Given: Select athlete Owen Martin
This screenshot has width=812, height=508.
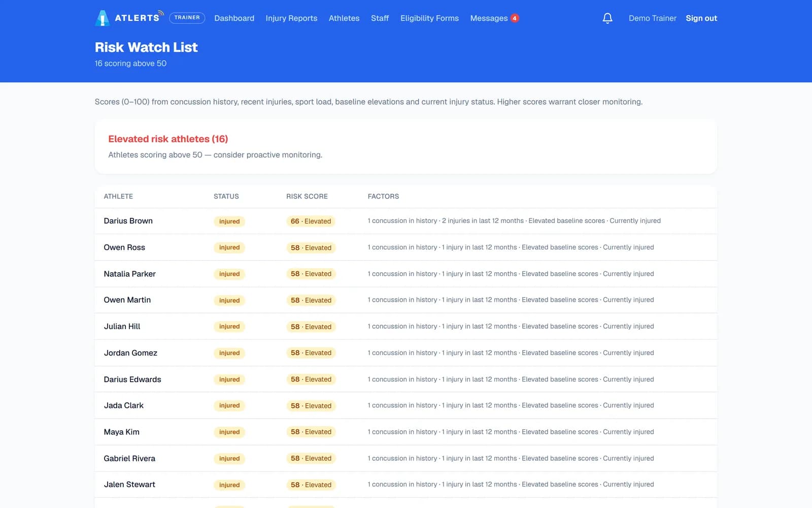Looking at the screenshot, I should [x=127, y=300].
